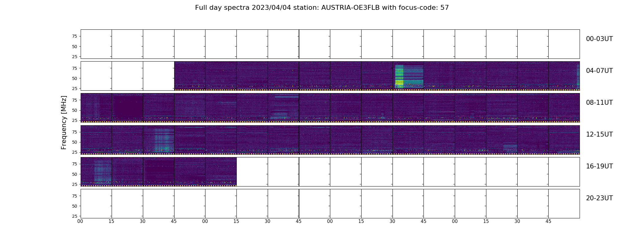Click the bright horizontal band near top of 08-11UT row
Viewport: 644px width, 245px height.
coord(286,96)
